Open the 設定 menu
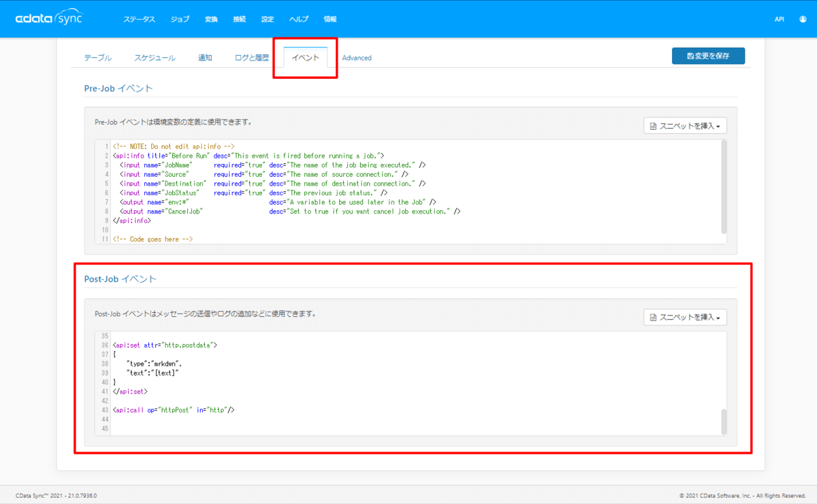The image size is (817, 504). click(268, 19)
